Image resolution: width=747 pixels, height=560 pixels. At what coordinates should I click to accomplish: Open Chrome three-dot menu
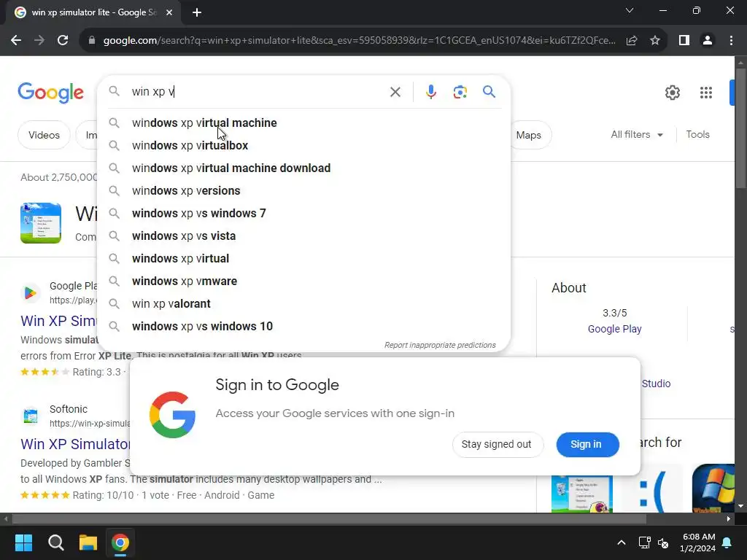click(x=731, y=41)
